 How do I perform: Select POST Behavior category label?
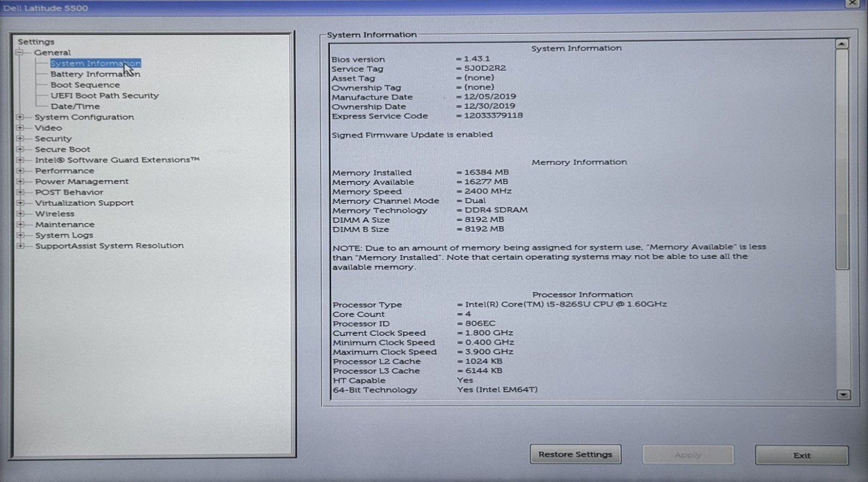[x=69, y=192]
